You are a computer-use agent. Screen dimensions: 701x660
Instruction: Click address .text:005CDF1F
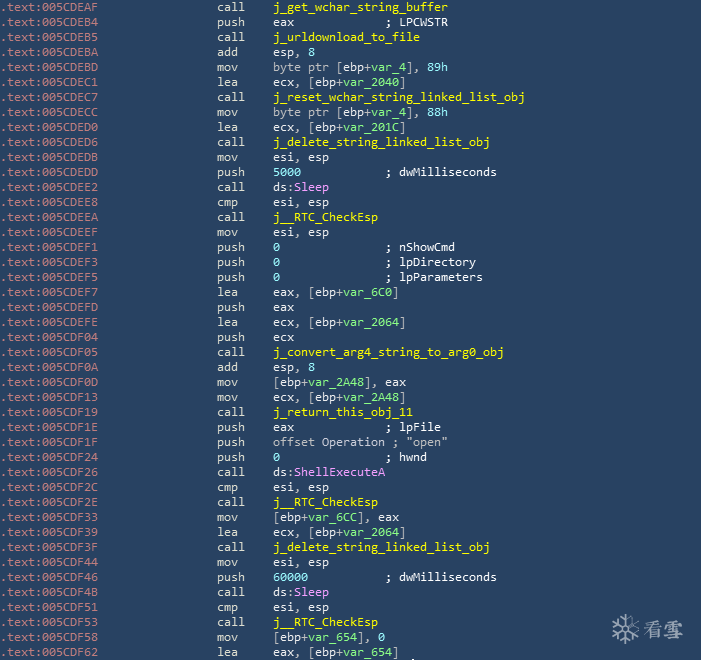(49, 442)
